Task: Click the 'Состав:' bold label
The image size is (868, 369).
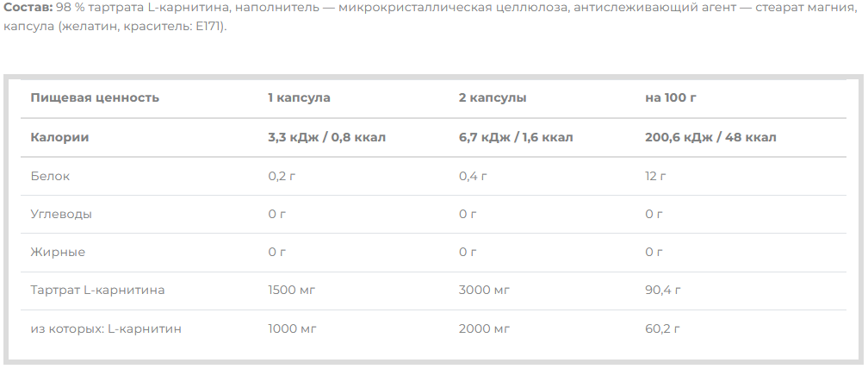Action: click(x=28, y=9)
